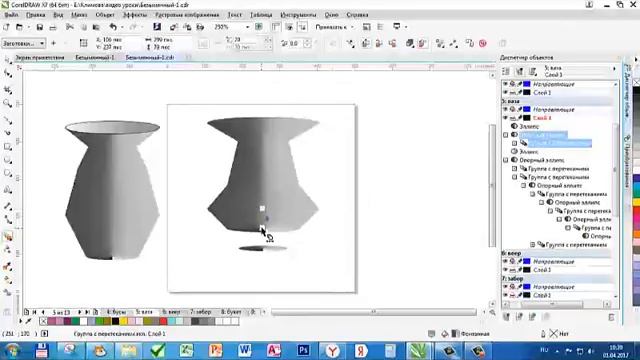The width and height of the screenshot is (640, 360).
Task: Select the Interactive Fill tool
Action: pyautogui.click(x=7, y=280)
